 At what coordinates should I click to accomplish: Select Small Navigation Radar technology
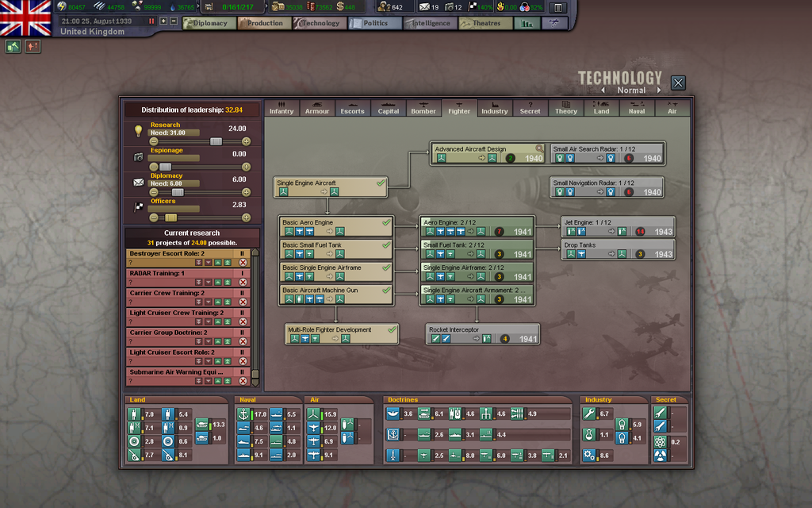point(607,187)
